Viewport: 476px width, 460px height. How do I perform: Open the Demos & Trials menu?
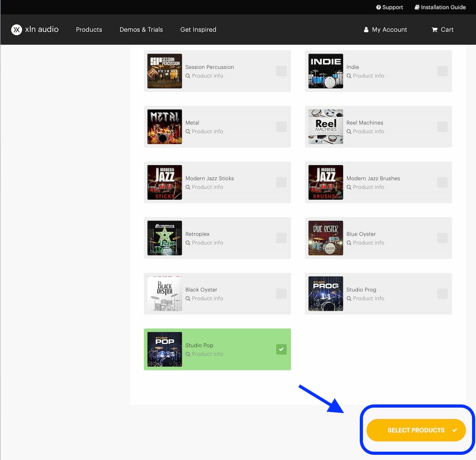141,29
